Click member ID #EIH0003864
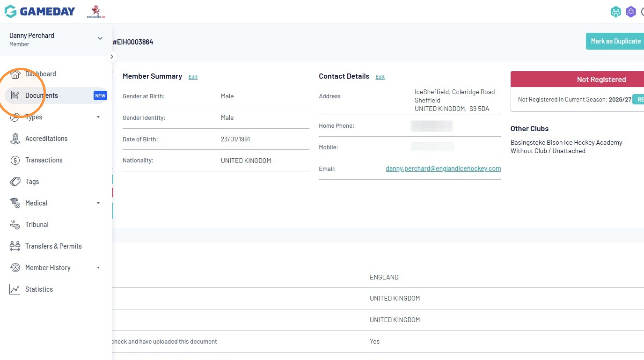644x360 pixels. click(x=133, y=42)
